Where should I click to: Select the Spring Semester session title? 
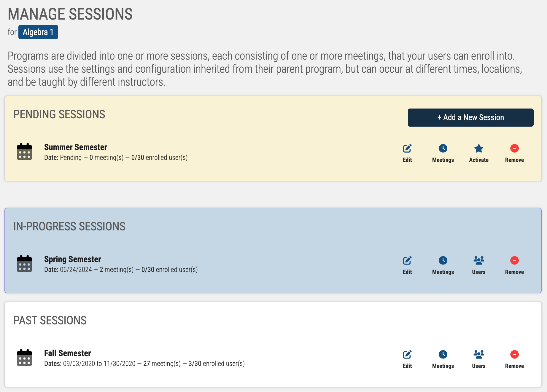coord(72,259)
